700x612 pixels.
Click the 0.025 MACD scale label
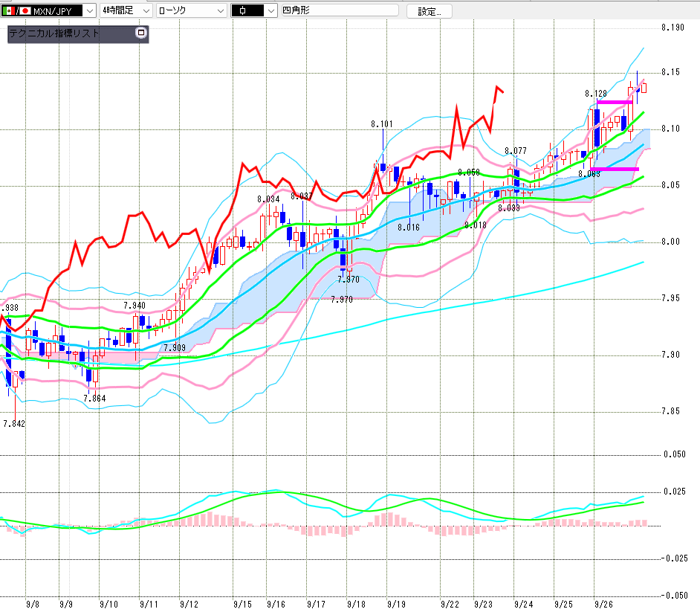click(x=675, y=492)
